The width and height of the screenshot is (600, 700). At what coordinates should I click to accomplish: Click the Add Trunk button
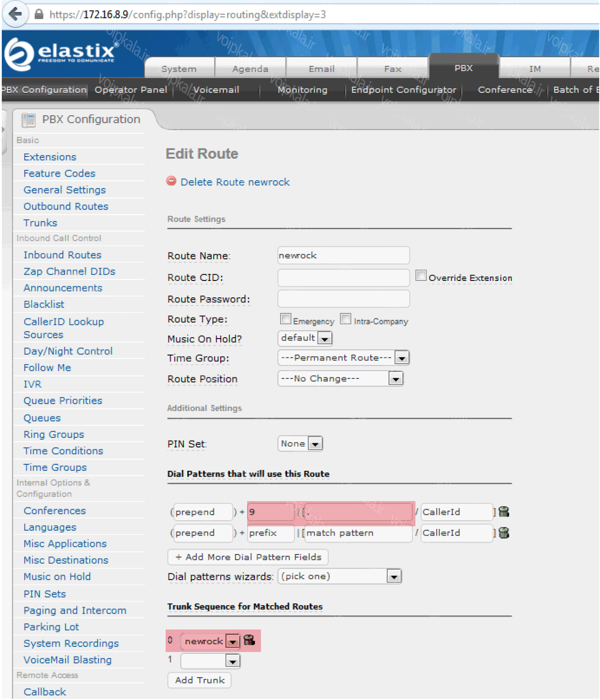click(x=200, y=680)
